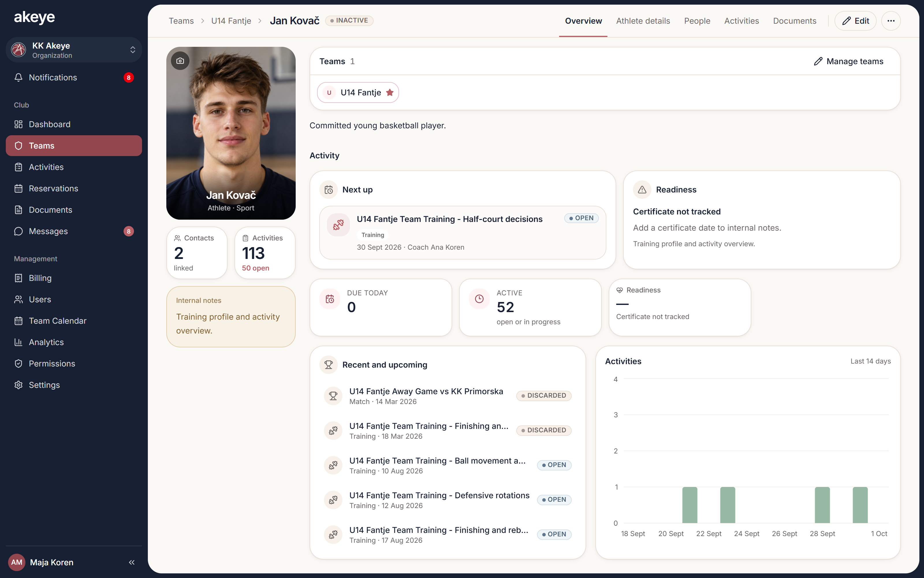This screenshot has height=578, width=924.
Task: Go to the U14 Fantje breadcrumb link
Action: coord(231,21)
